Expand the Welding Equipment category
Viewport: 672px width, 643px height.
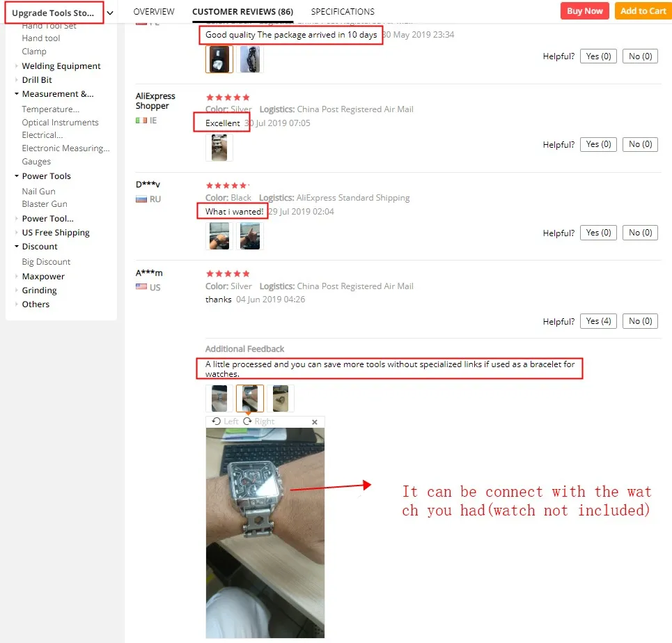(16, 66)
